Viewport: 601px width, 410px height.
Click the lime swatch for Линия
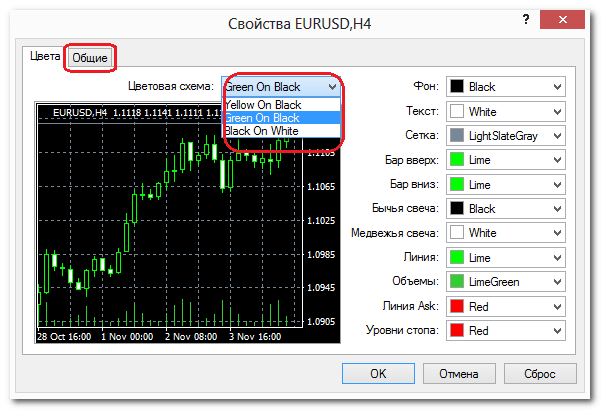point(457,257)
